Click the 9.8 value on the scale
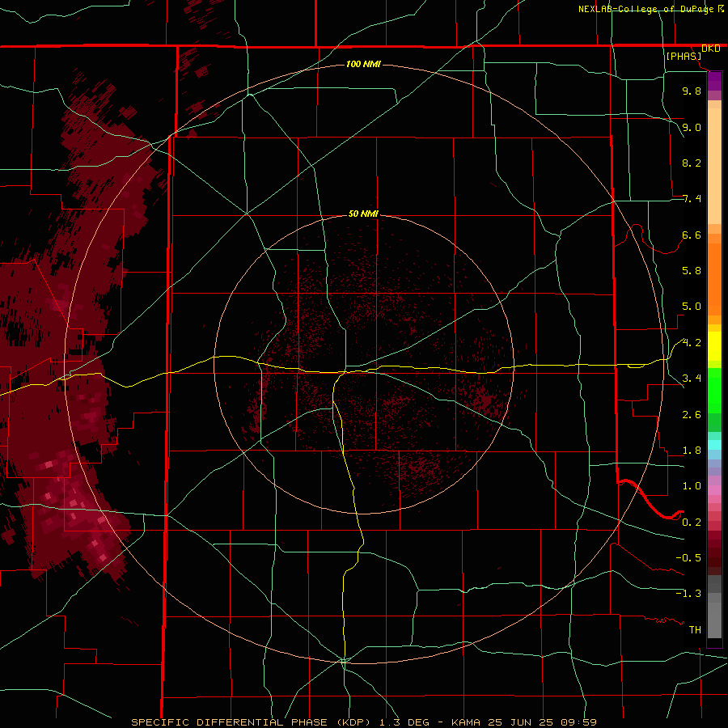This screenshot has width=728, height=728. (692, 91)
